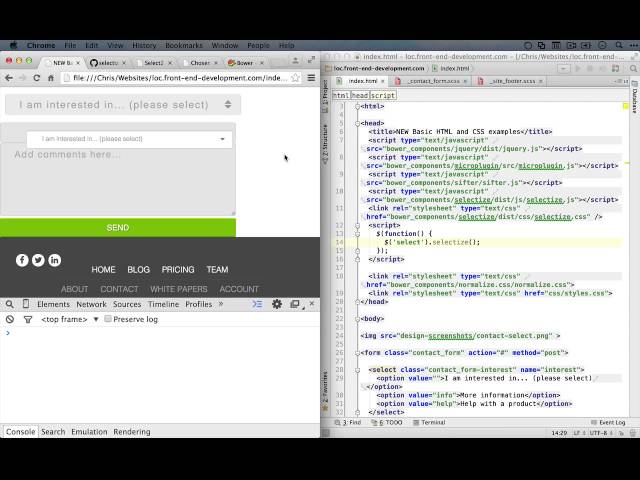Viewport: 640px width, 480px height.
Task: Open Chrome History menu
Action: click(x=144, y=45)
